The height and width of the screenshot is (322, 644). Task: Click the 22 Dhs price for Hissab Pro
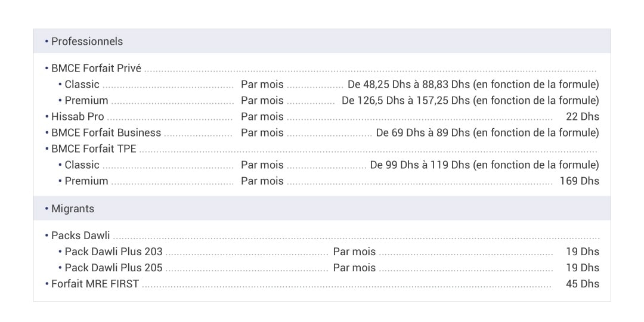pyautogui.click(x=583, y=117)
